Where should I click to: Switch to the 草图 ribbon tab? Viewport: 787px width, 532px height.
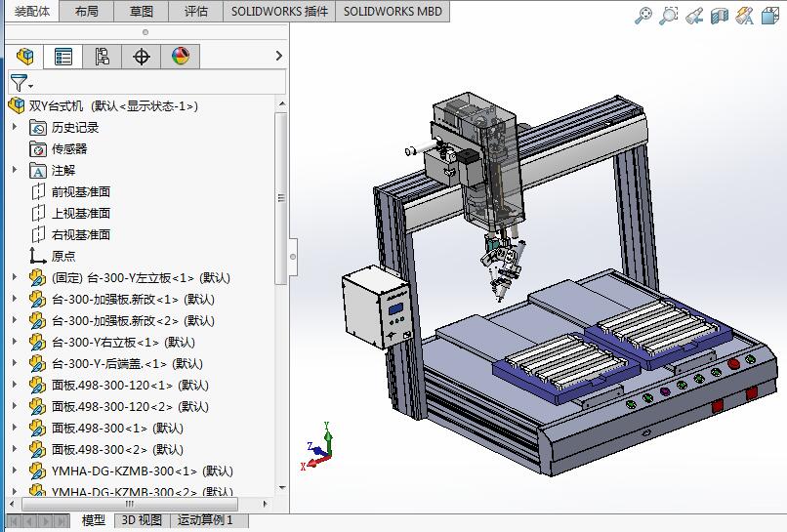142,11
